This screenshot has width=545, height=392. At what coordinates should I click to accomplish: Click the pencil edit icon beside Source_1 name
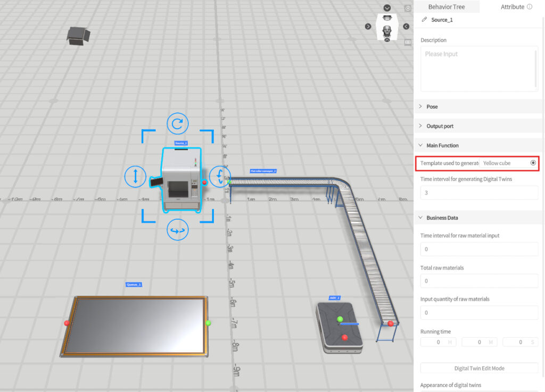(x=424, y=20)
